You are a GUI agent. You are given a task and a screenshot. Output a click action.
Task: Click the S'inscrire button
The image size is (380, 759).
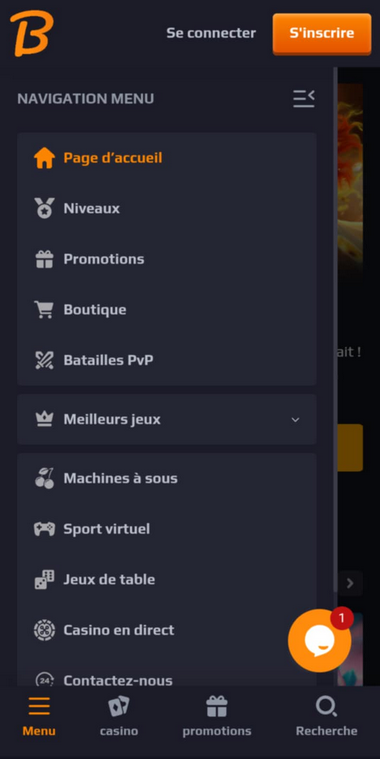322,33
